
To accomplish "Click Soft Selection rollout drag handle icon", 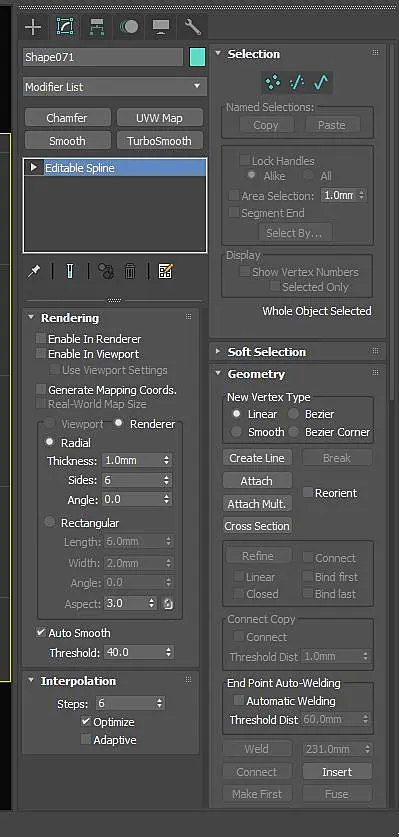I will (x=375, y=351).
